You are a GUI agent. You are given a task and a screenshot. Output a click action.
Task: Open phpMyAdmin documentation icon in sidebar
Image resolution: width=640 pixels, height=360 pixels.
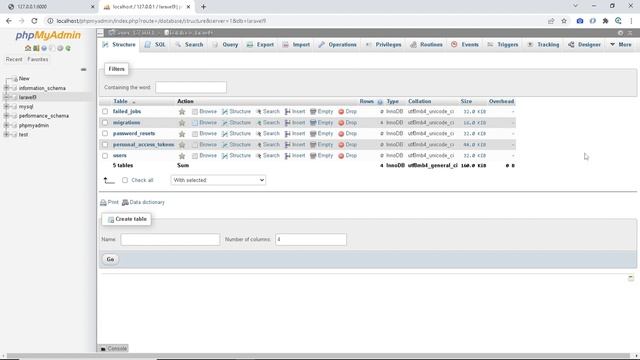coord(44,48)
